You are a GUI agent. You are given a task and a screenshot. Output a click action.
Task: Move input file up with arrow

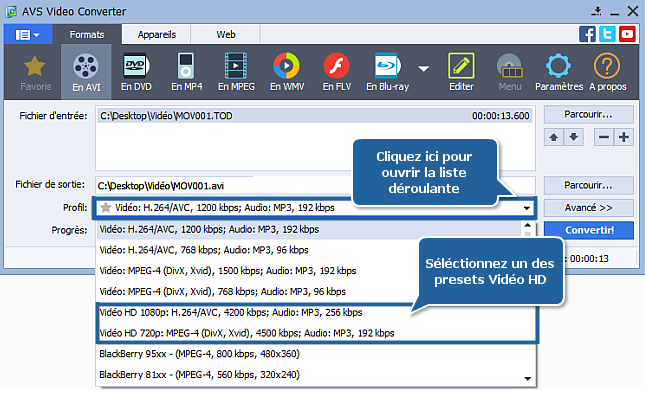point(554,137)
